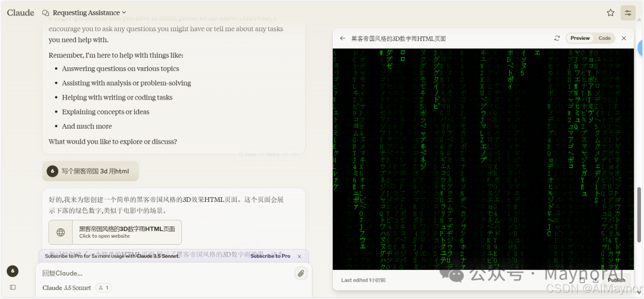Click Remember, I'm here to help line
Screen dimensions: 644x299
116,55
